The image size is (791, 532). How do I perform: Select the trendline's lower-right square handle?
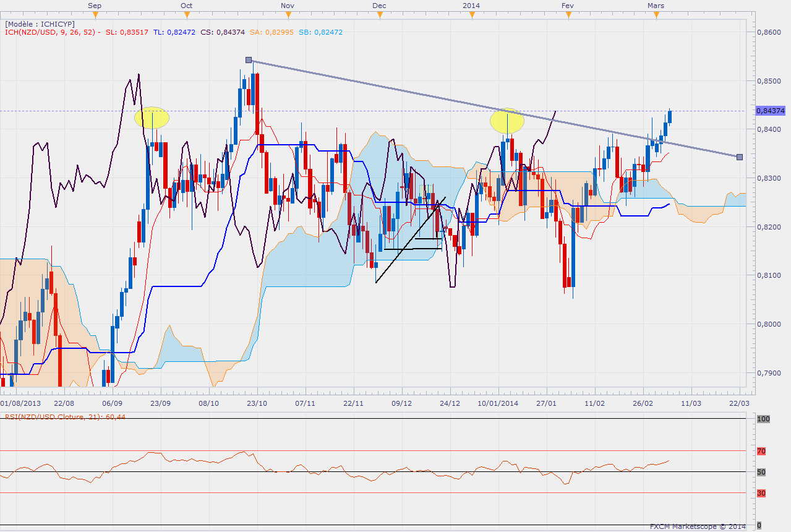pos(740,157)
